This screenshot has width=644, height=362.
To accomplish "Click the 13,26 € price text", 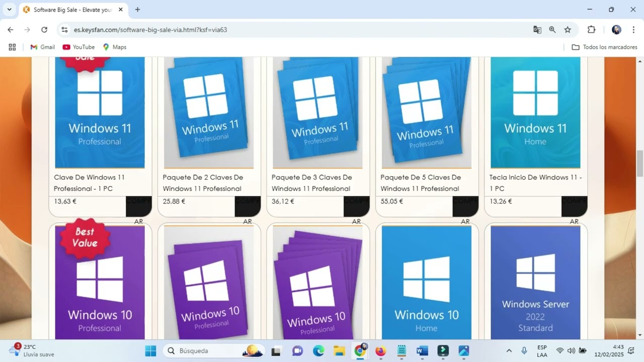I will pyautogui.click(x=501, y=201).
